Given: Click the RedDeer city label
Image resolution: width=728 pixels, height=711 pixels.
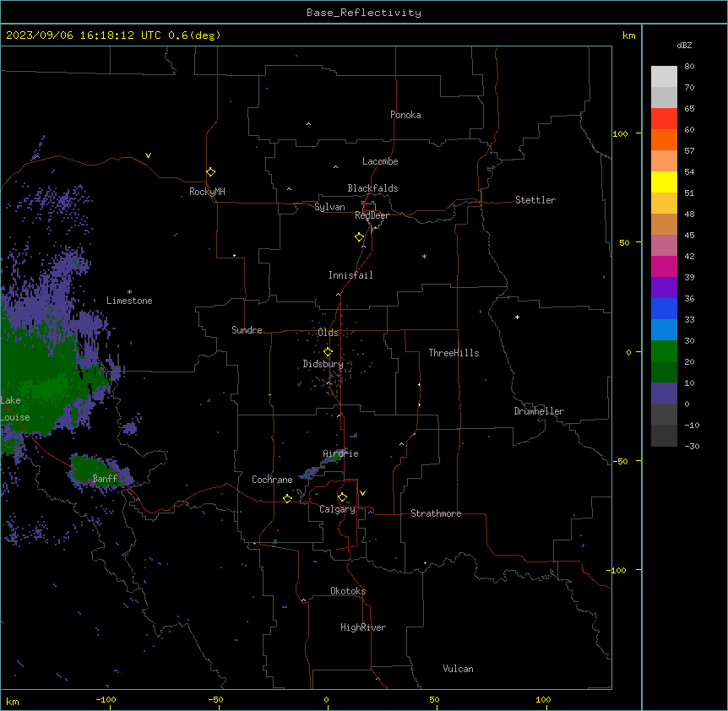Looking at the screenshot, I should pos(372,215).
